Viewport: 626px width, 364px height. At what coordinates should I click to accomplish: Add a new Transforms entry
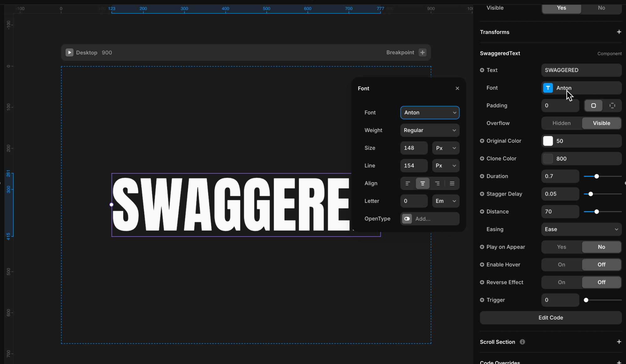(619, 32)
